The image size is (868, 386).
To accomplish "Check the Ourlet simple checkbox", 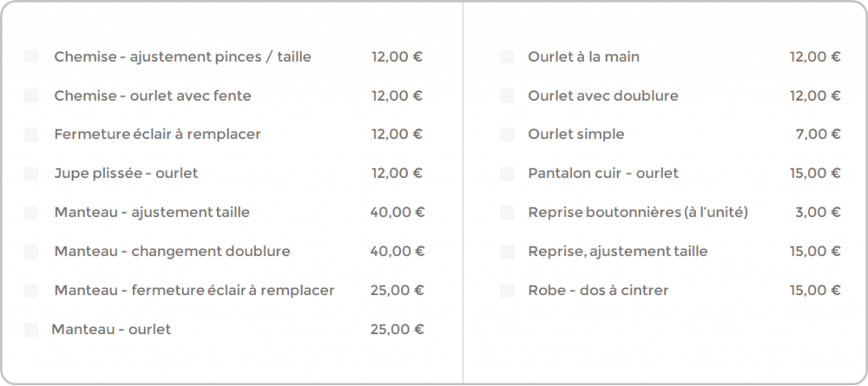I will click(x=507, y=135).
